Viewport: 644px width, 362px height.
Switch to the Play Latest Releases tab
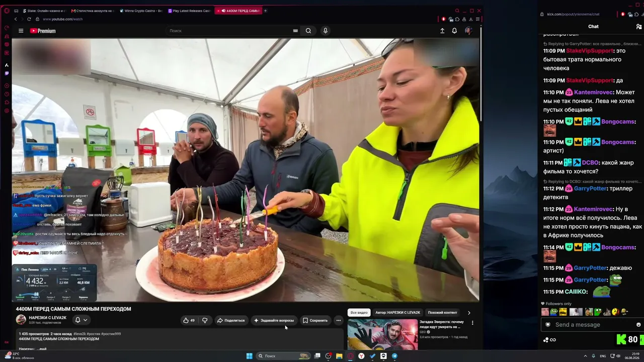189,11
